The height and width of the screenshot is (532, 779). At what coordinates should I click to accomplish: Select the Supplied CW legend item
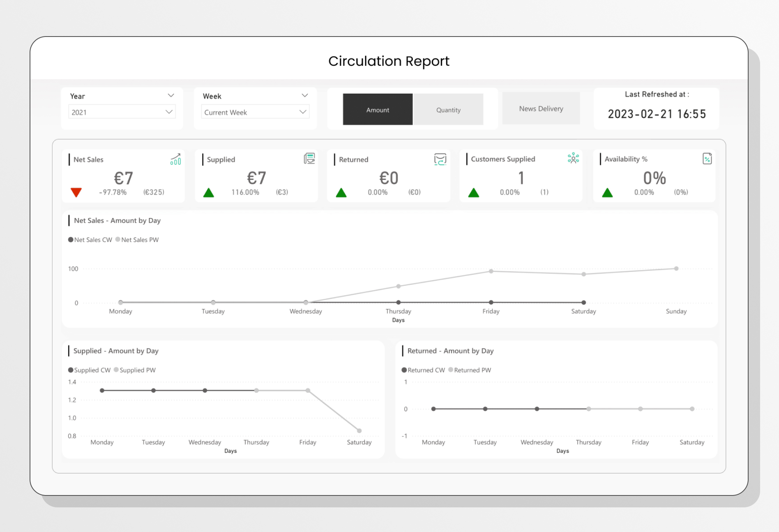click(x=90, y=370)
